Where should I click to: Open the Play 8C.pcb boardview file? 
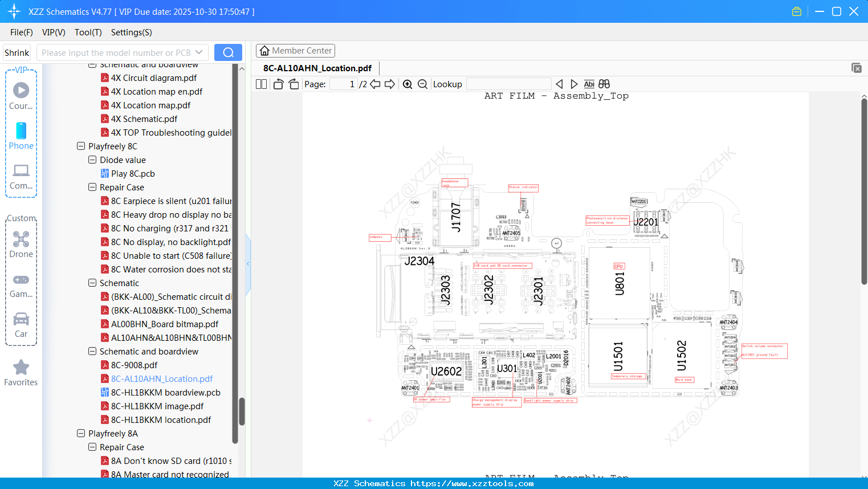point(133,174)
